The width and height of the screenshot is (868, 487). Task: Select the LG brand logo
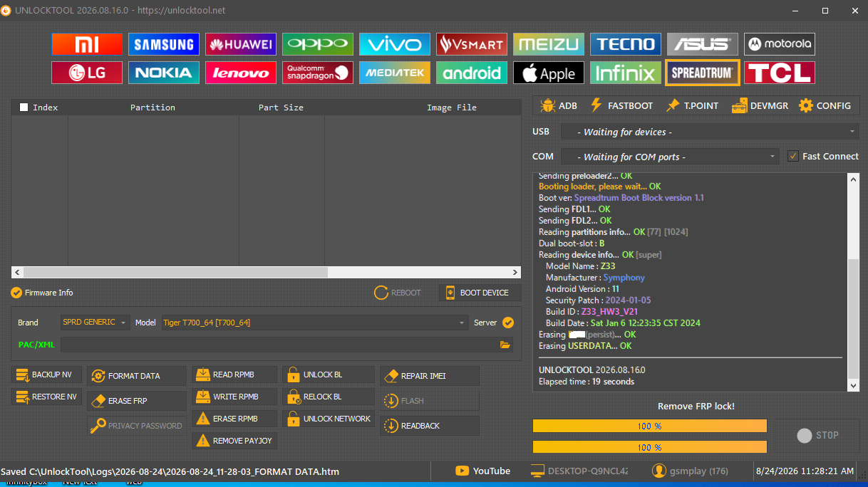(87, 73)
